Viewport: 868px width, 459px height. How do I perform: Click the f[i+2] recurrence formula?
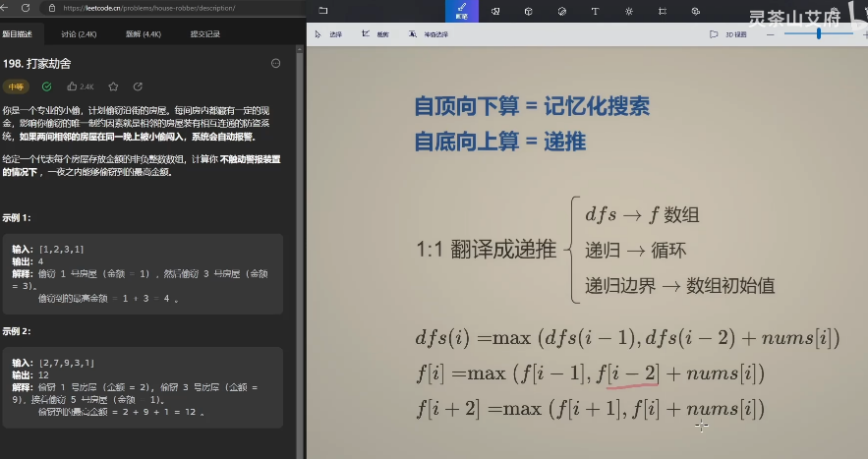pos(590,409)
